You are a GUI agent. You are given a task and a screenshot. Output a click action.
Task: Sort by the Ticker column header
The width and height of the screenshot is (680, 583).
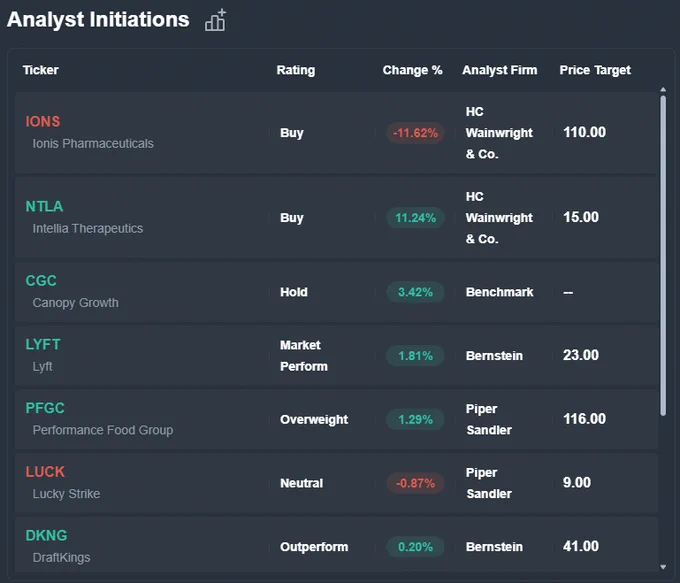tap(41, 70)
